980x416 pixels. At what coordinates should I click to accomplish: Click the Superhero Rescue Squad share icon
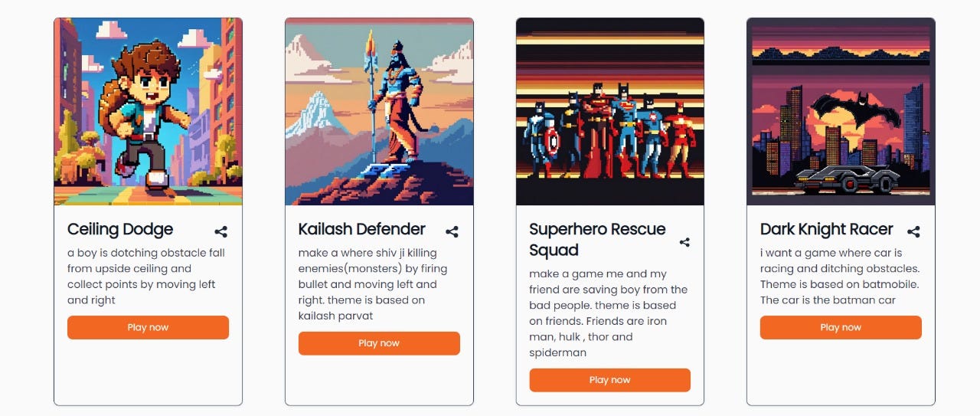tap(684, 242)
